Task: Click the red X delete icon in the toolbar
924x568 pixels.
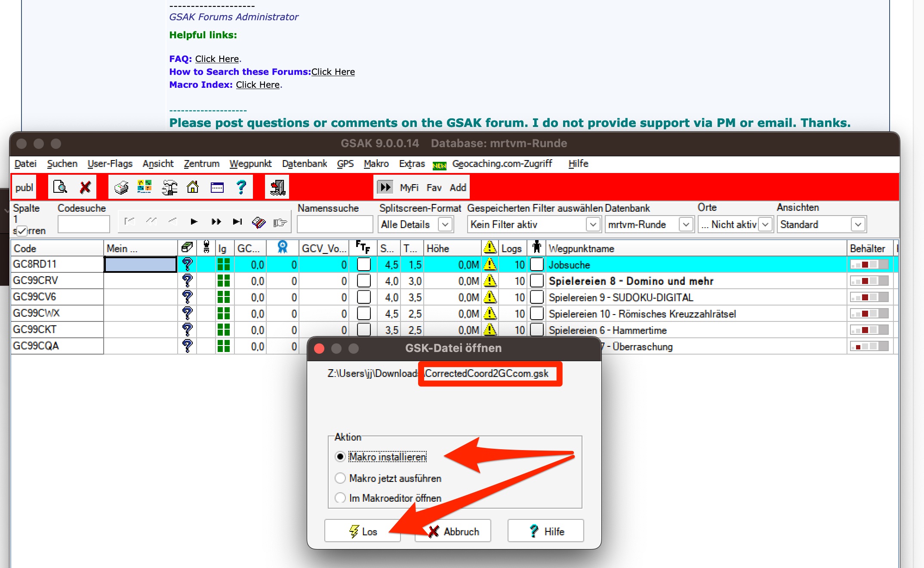Action: (85, 187)
